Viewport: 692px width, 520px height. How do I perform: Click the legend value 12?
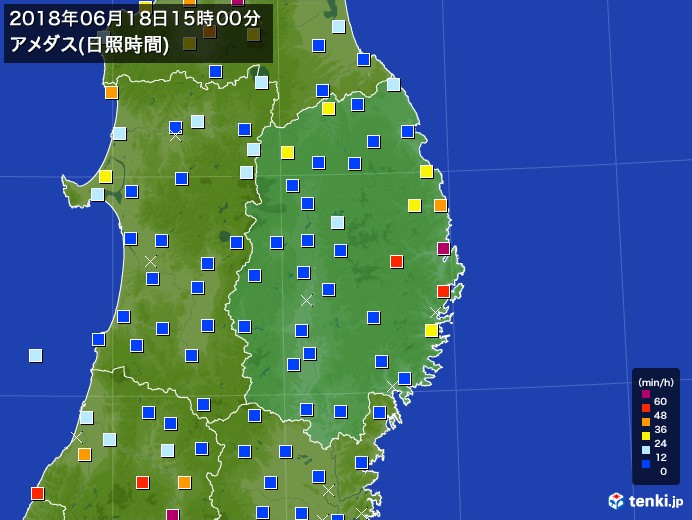click(660, 457)
